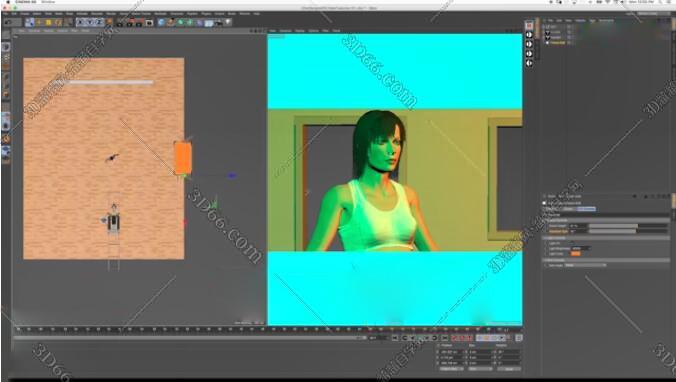Toggle the Y axis lock

(90, 22)
